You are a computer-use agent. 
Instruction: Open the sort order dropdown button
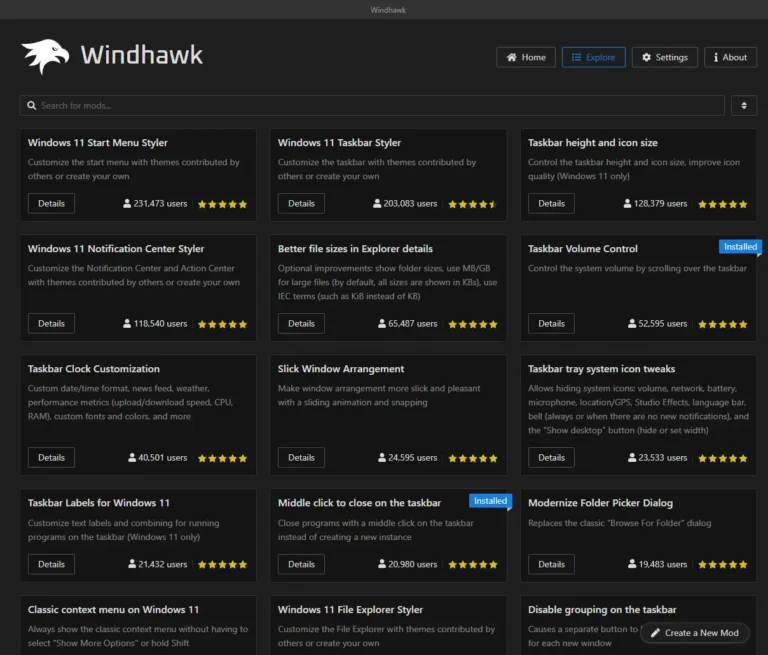coord(744,105)
